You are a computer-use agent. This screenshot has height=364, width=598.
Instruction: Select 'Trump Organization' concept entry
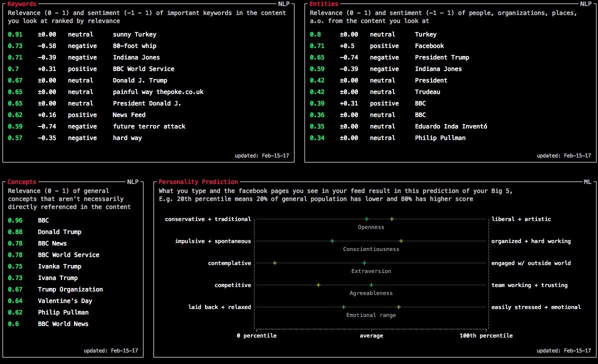(x=70, y=289)
